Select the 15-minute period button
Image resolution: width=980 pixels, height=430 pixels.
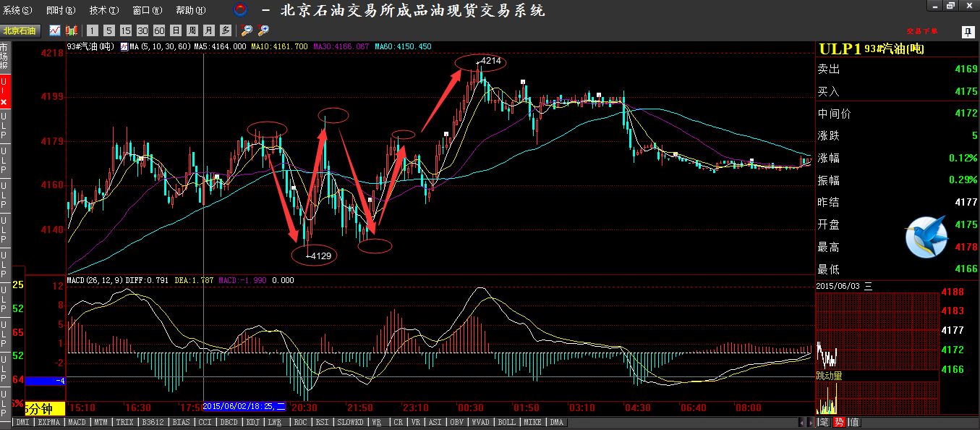coord(125,30)
